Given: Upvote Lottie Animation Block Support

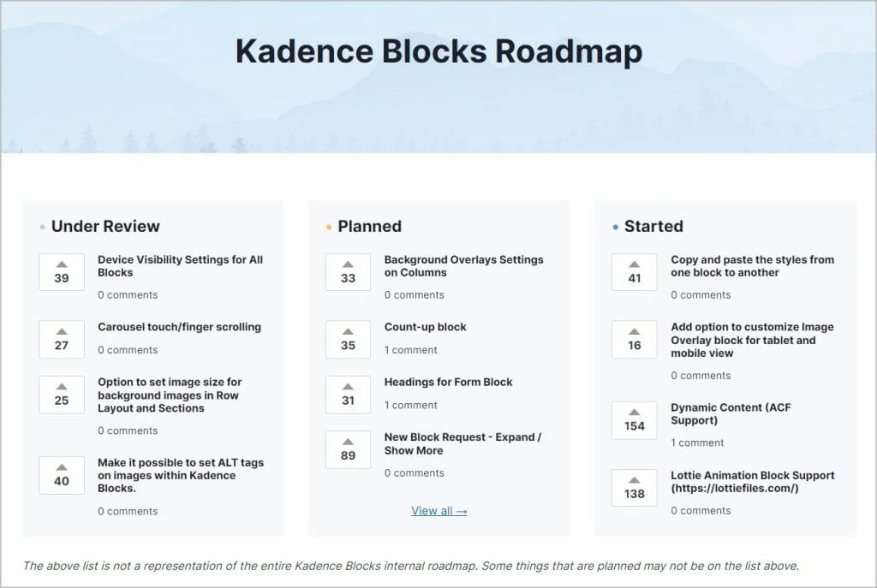Looking at the screenshot, I should 635,487.
